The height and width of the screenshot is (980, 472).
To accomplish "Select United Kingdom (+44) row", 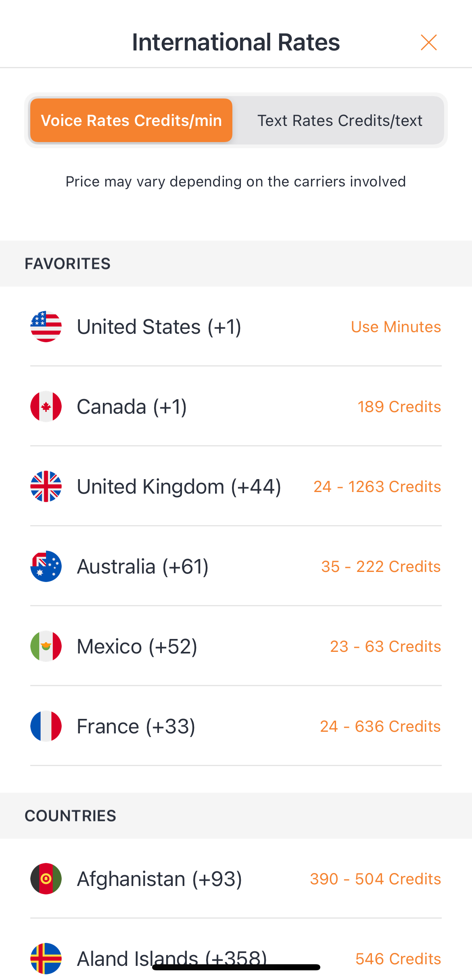I will click(x=179, y=486).
